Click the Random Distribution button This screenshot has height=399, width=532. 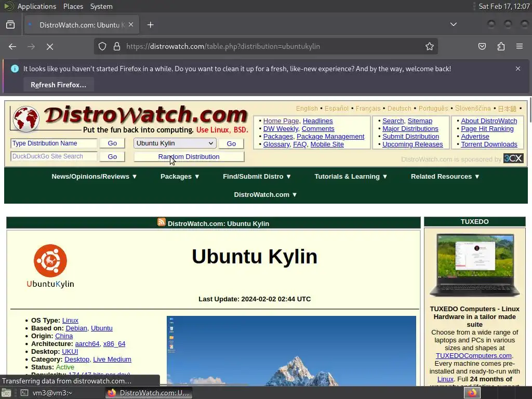tap(189, 157)
